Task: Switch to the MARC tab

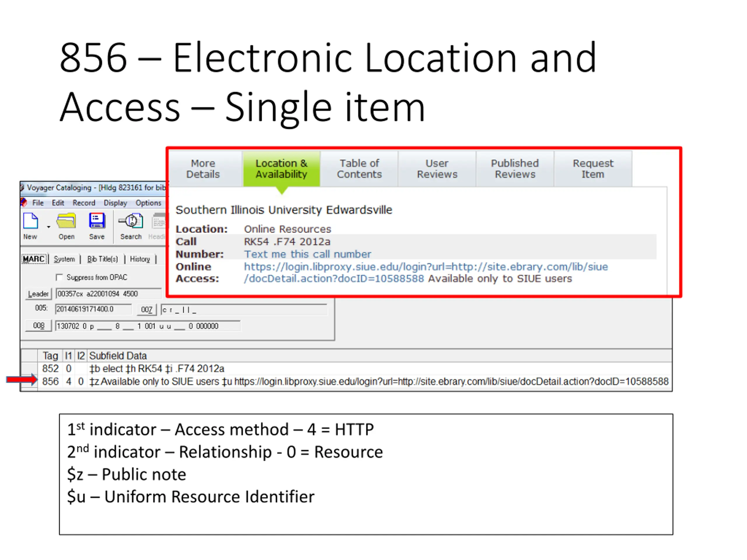Action: pyautogui.click(x=34, y=259)
